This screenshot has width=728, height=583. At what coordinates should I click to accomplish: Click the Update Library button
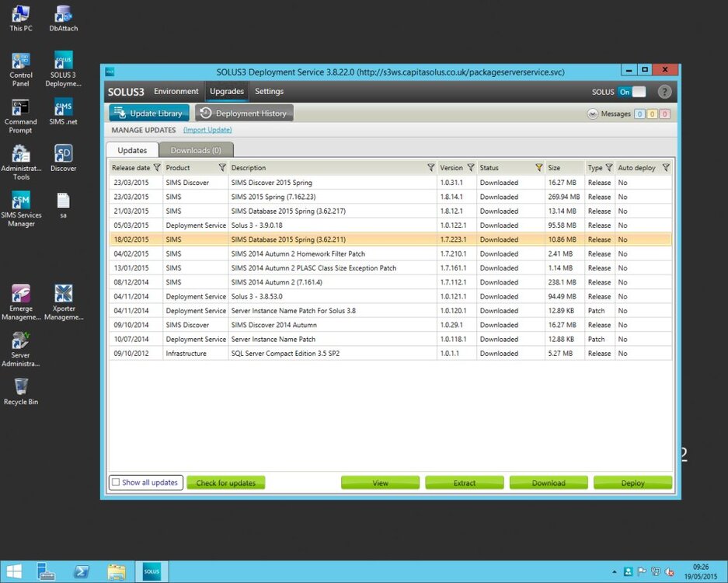tap(149, 113)
